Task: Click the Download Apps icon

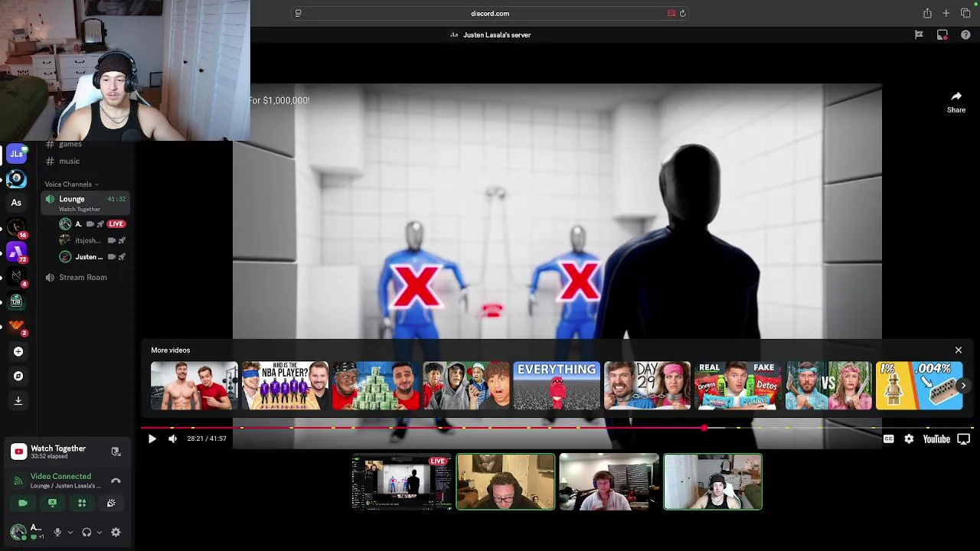Action: click(18, 400)
